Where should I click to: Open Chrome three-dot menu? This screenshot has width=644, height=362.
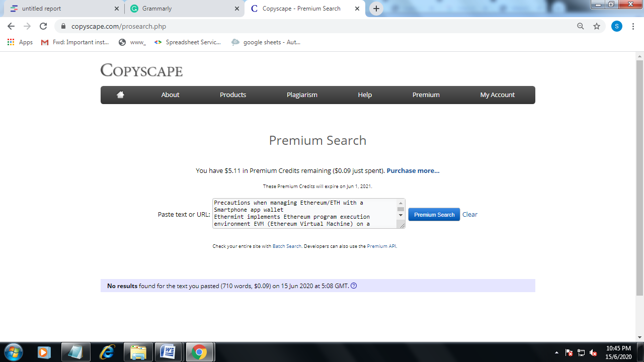point(633,26)
